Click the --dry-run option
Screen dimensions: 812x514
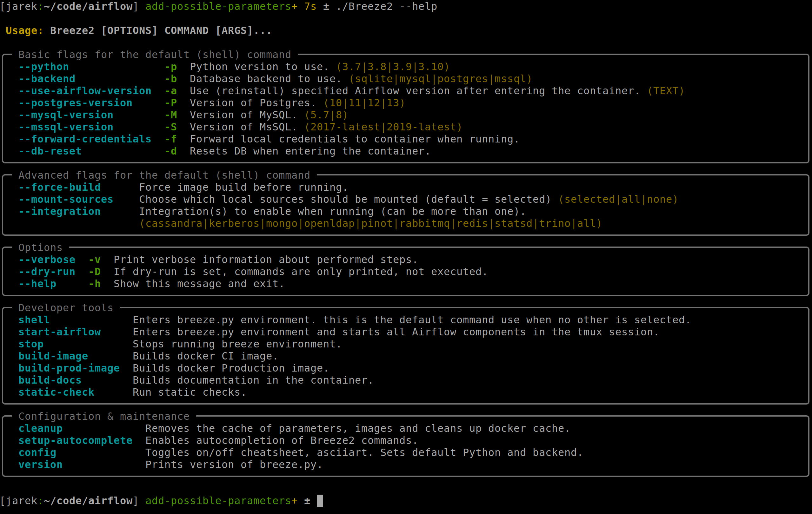(x=47, y=272)
